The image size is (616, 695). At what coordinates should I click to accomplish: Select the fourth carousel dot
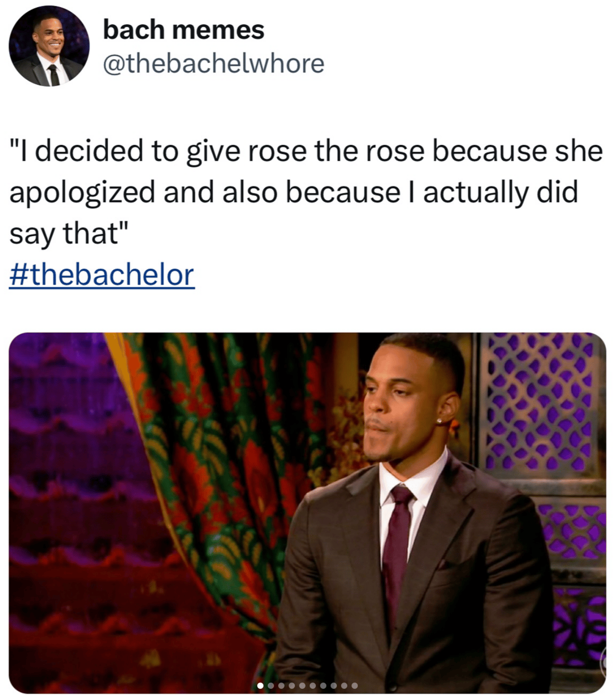(292, 685)
